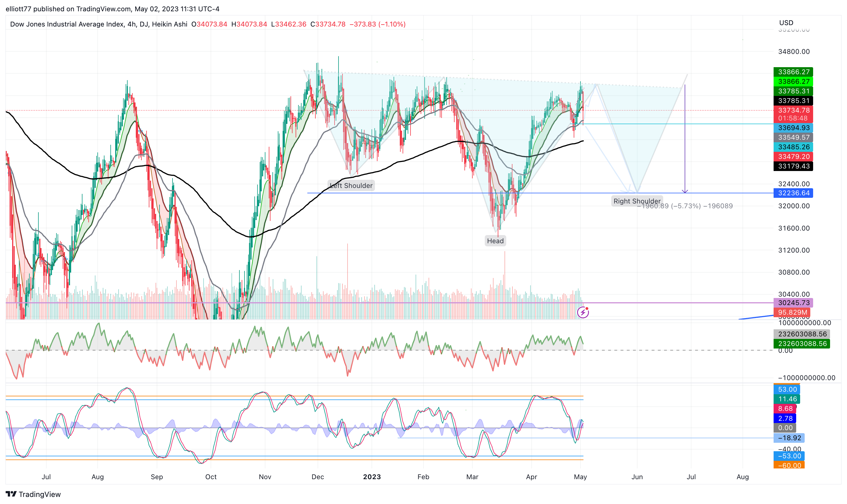Click the published-by header text 'elliott77 published on TradingView.com'
Viewport: 847px width, 504px height.
coord(68,9)
